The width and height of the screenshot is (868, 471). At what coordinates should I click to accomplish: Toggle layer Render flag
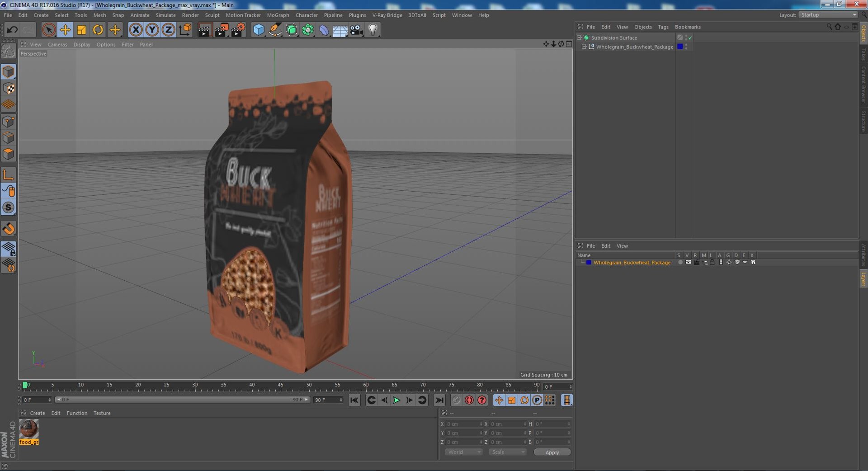coord(696,262)
